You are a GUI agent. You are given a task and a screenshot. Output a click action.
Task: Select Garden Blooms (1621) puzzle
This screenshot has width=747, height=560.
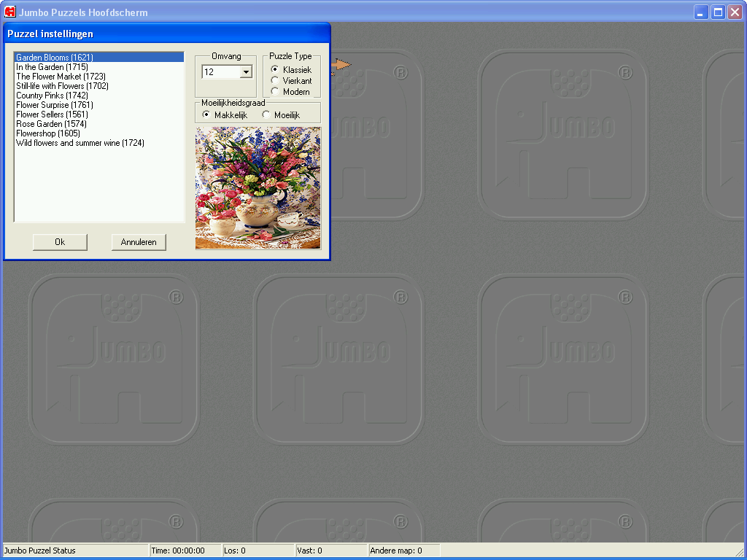(99, 57)
